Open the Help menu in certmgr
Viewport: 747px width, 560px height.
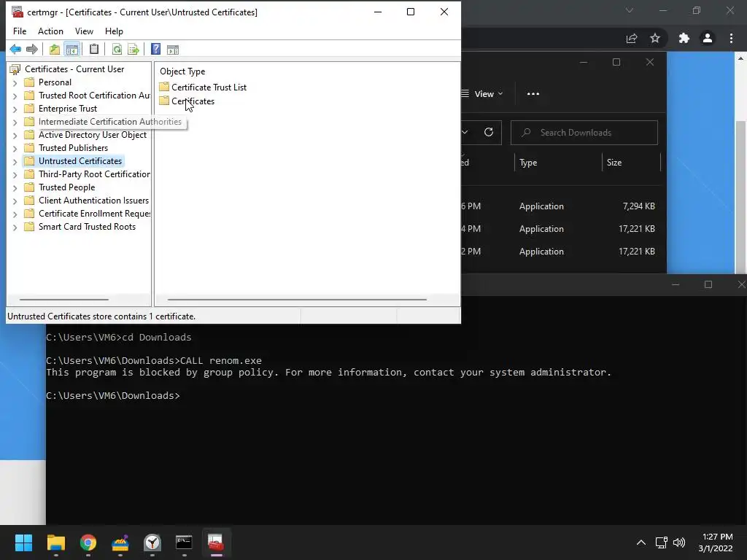coord(114,31)
